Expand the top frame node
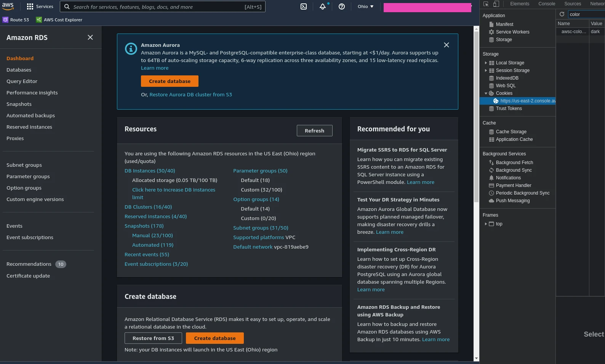The width and height of the screenshot is (605, 364). click(486, 224)
